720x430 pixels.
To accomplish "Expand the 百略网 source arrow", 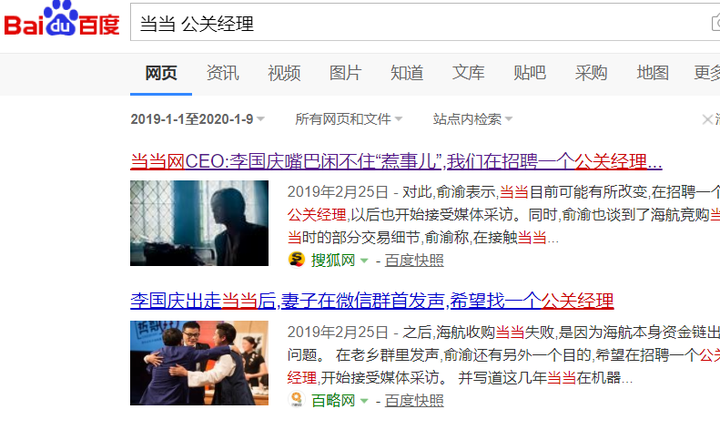I will pyautogui.click(x=364, y=401).
